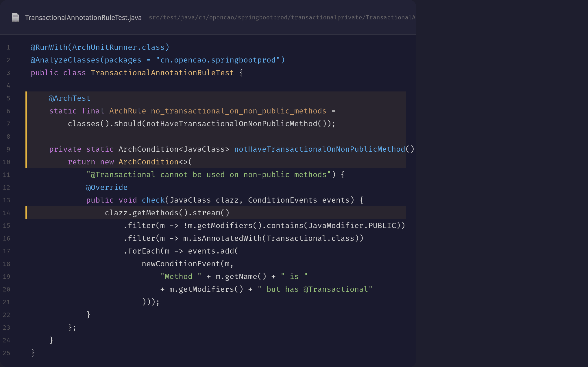The height and width of the screenshot is (367, 588).
Task: Click 'return new ArchCondition<>(' on line 10
Action: [x=130, y=162]
